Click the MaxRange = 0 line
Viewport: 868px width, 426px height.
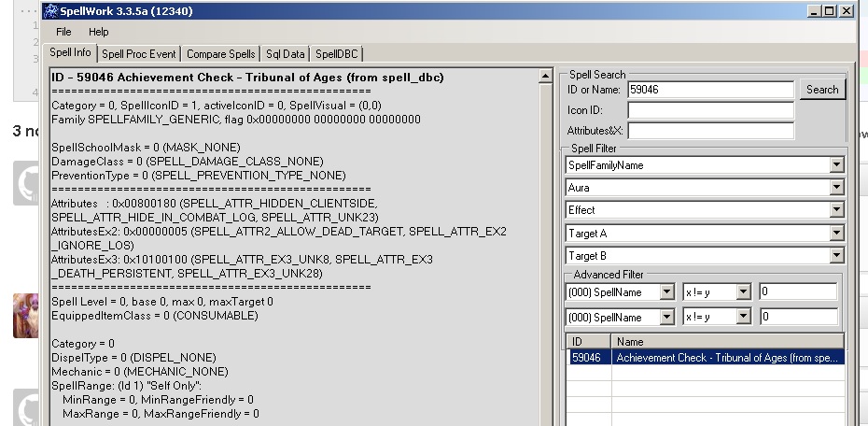coord(161,414)
